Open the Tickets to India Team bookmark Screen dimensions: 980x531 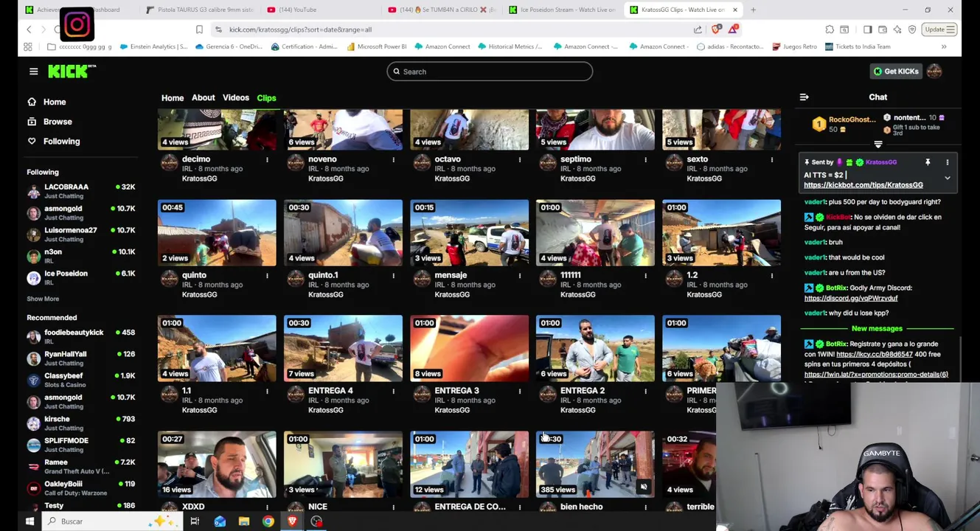click(857, 46)
